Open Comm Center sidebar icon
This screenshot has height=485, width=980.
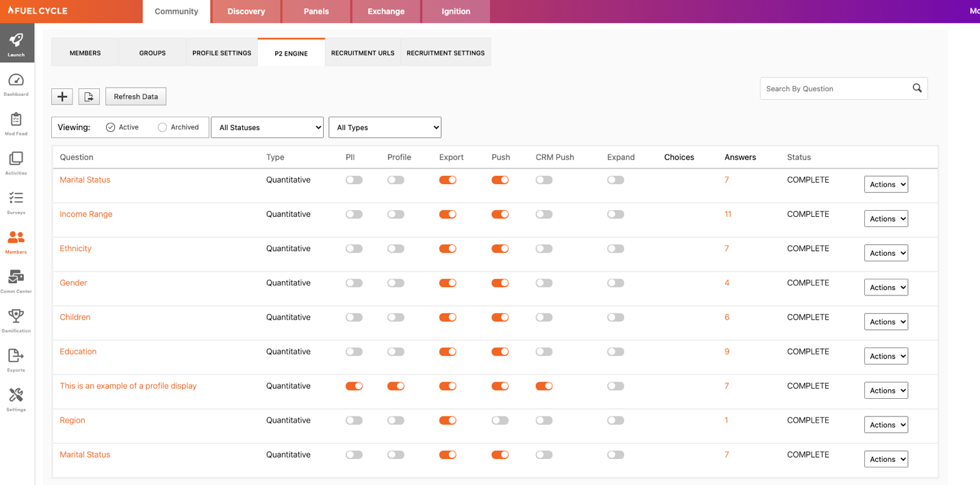tap(16, 281)
